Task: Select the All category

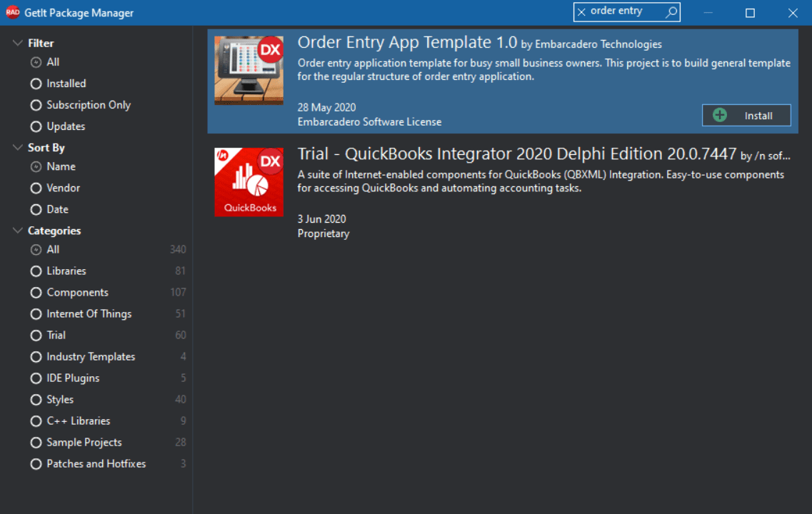Action: click(45, 249)
